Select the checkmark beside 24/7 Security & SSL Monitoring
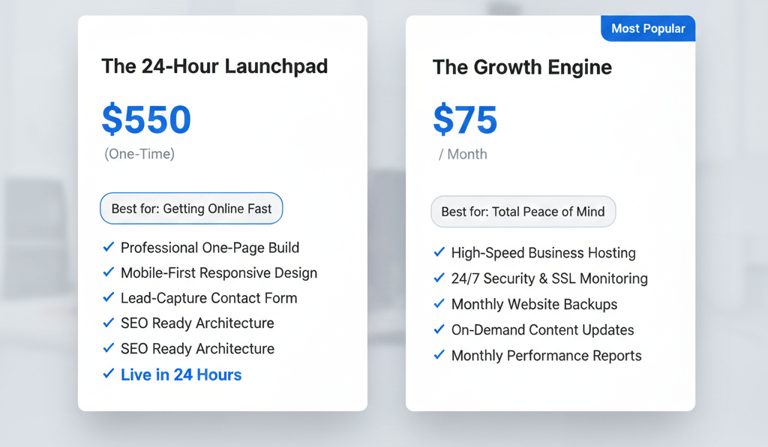The width and height of the screenshot is (768, 447). [438, 278]
